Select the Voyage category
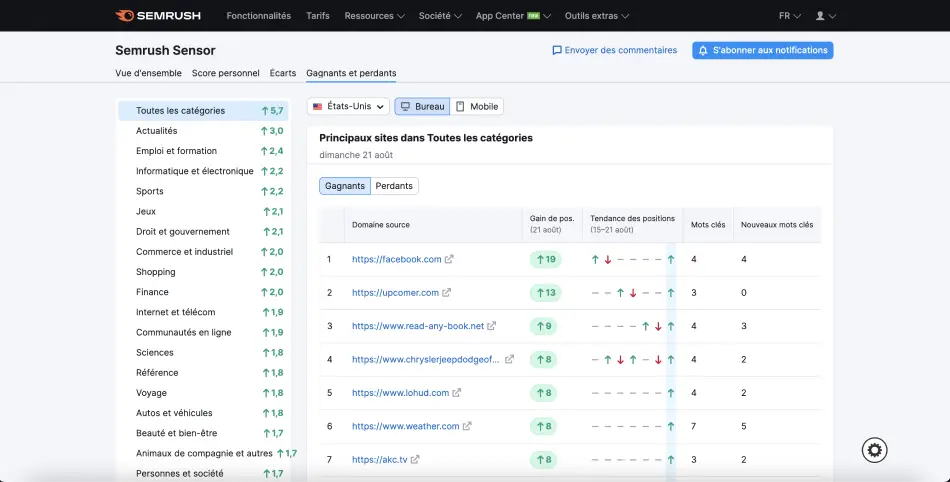This screenshot has width=950, height=482. (203, 393)
